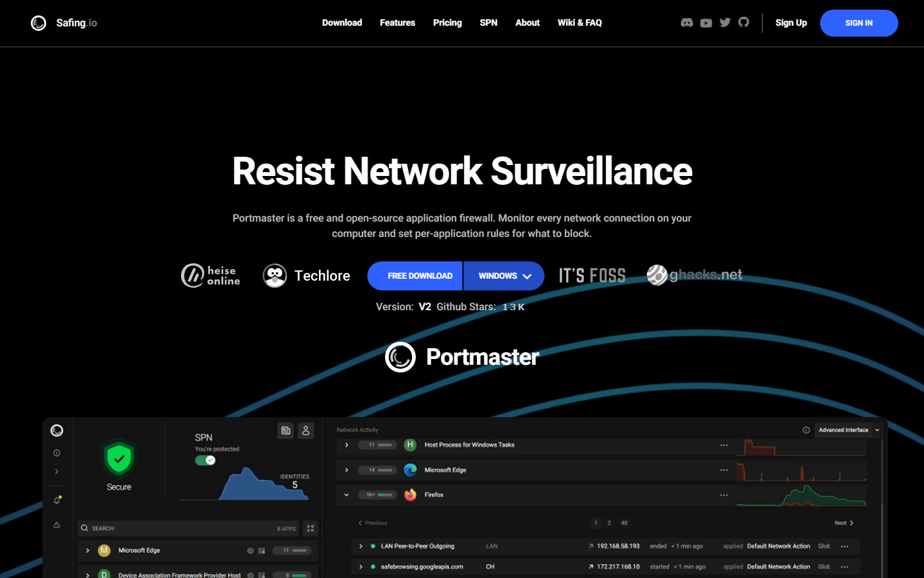The image size is (924, 578).
Task: Open the YouTube channel icon
Action: [x=706, y=23]
